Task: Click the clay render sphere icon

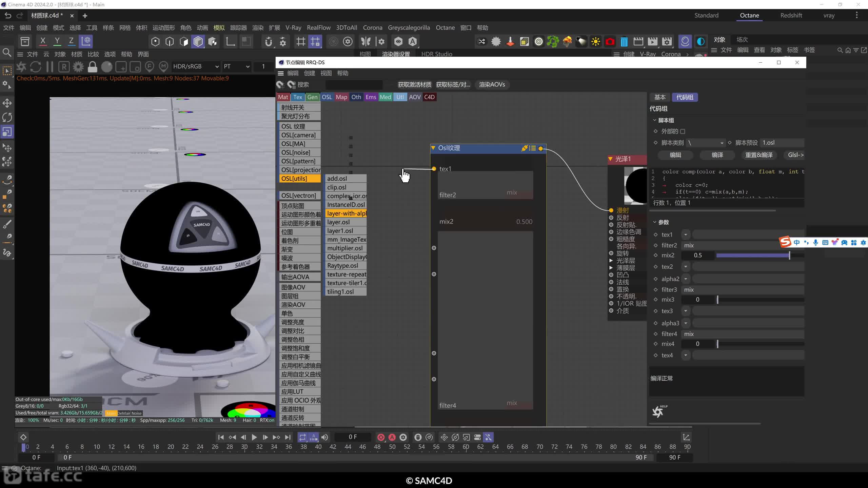Action: pyautogui.click(x=106, y=67)
